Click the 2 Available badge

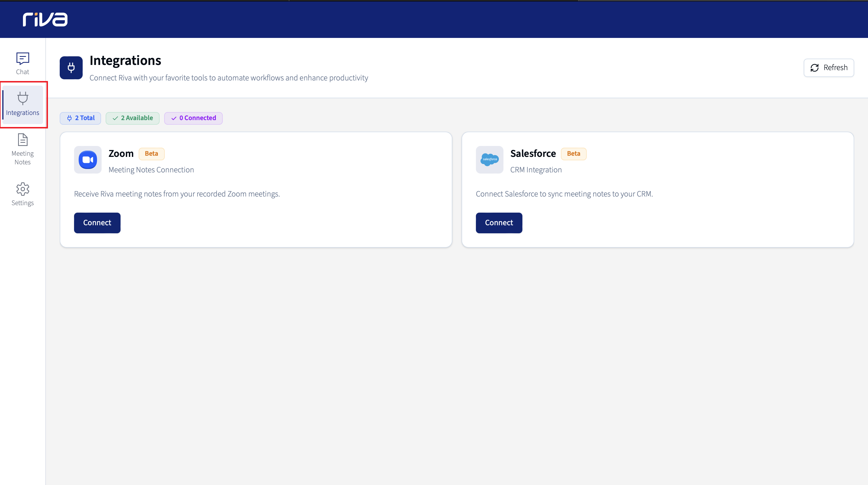click(132, 118)
